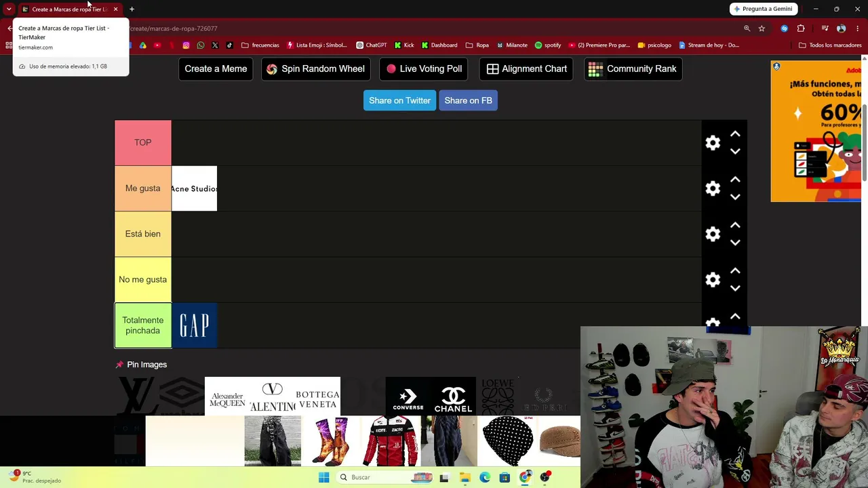Image resolution: width=868 pixels, height=488 pixels.
Task: Open the frecuencias bookmark folder
Action: click(260, 45)
